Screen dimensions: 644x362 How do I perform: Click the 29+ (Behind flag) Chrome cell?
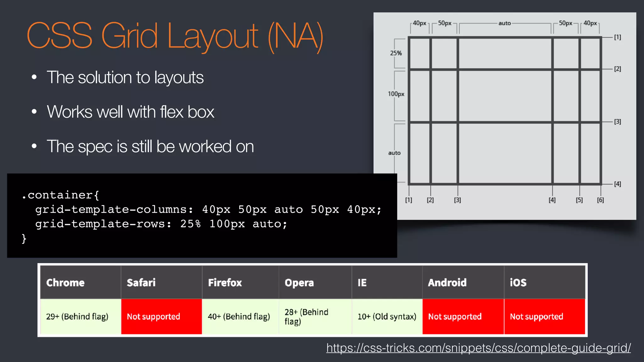coord(77,316)
